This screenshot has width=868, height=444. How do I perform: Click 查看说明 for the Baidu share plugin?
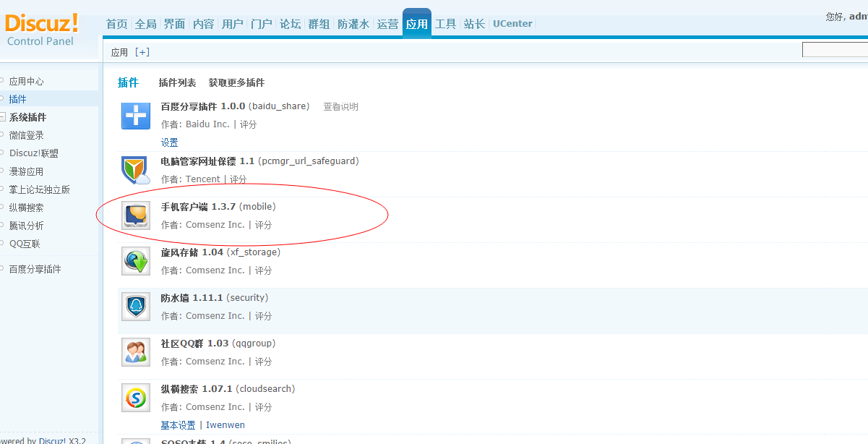point(340,106)
